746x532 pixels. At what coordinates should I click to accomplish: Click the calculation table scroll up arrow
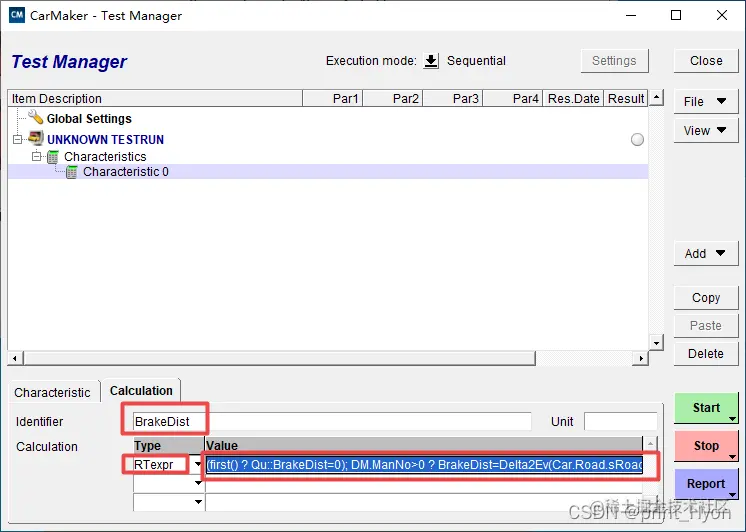pos(650,444)
